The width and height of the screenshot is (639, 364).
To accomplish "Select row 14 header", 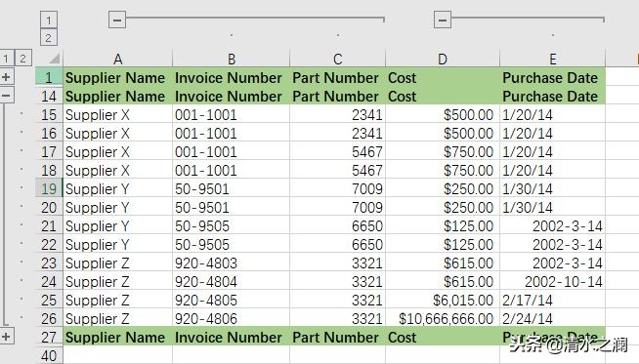I will [49, 96].
